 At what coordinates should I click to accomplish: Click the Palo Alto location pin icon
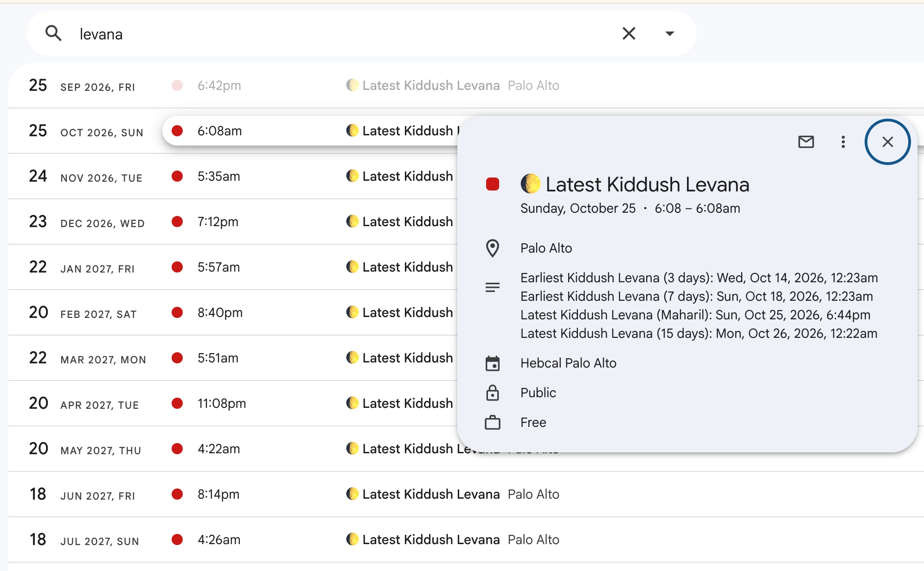[492, 248]
